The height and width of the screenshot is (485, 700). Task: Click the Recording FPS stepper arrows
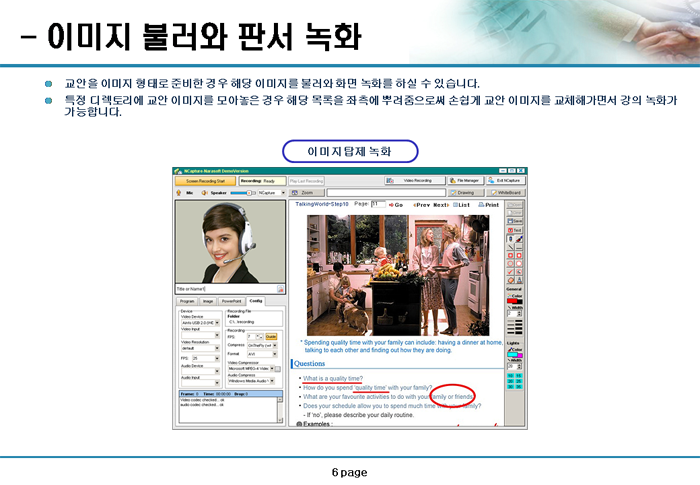click(259, 337)
